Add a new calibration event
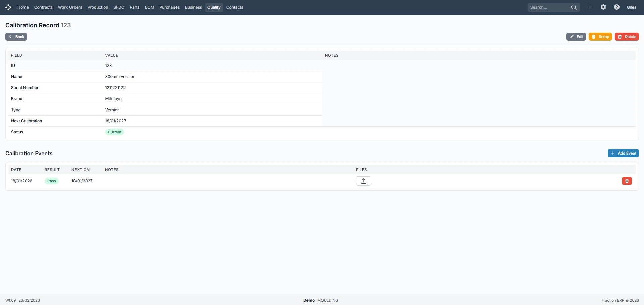644x305 pixels. [623, 153]
